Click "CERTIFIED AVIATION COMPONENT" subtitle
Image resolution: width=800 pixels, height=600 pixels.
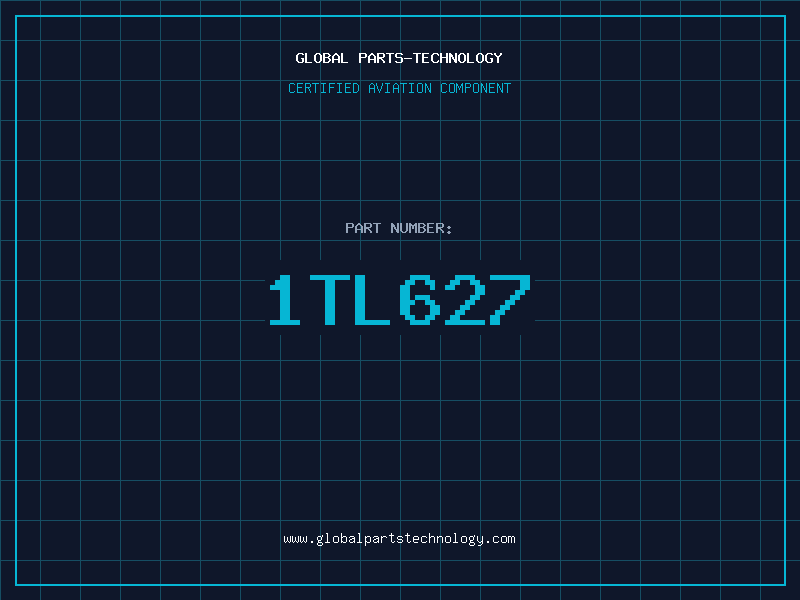399,88
